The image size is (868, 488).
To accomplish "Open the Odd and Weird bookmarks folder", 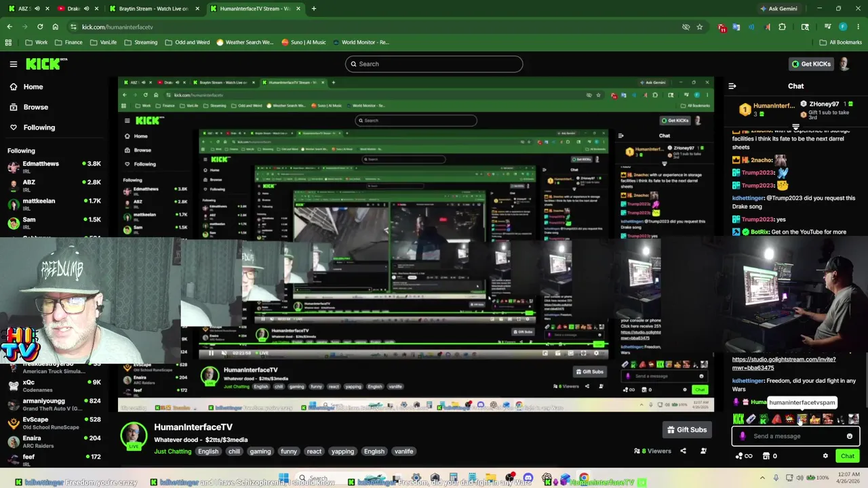I will click(x=187, y=42).
